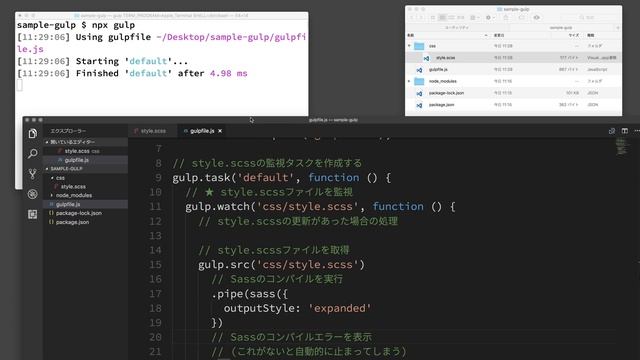The height and width of the screenshot is (360, 640).
Task: Switch Finder to list view
Action: [442, 18]
